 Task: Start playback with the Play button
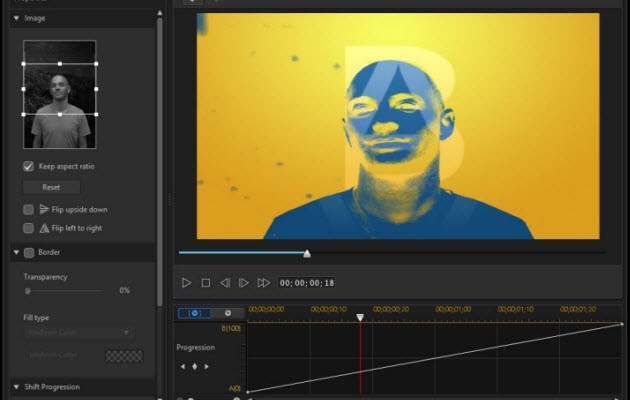(186, 283)
